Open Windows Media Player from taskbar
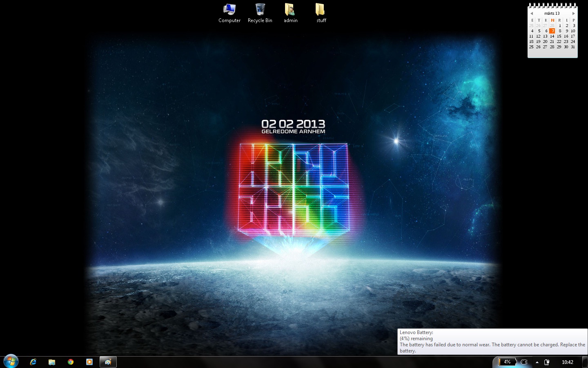Image resolution: width=588 pixels, height=368 pixels. (x=89, y=362)
